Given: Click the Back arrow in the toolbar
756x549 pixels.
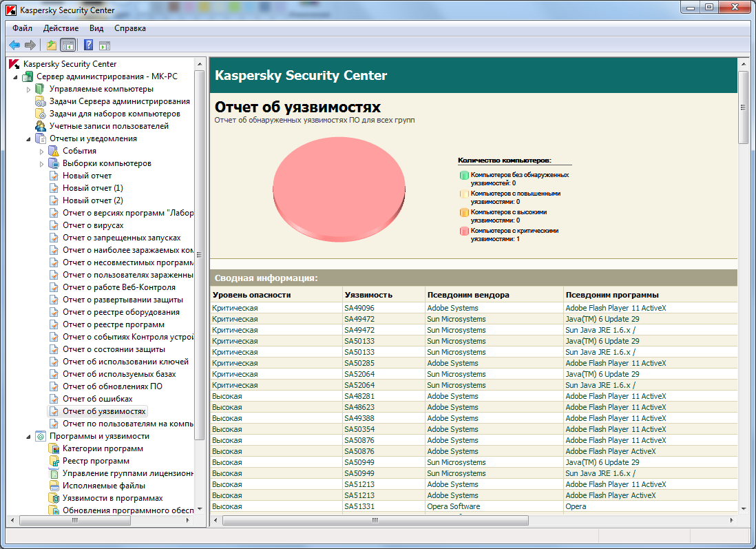Looking at the screenshot, I should tap(14, 45).
